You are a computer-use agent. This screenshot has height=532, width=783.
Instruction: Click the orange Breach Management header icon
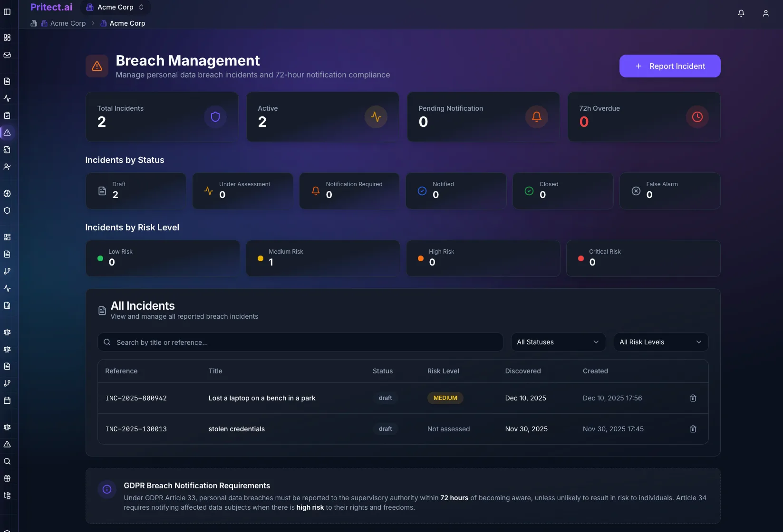click(x=97, y=66)
